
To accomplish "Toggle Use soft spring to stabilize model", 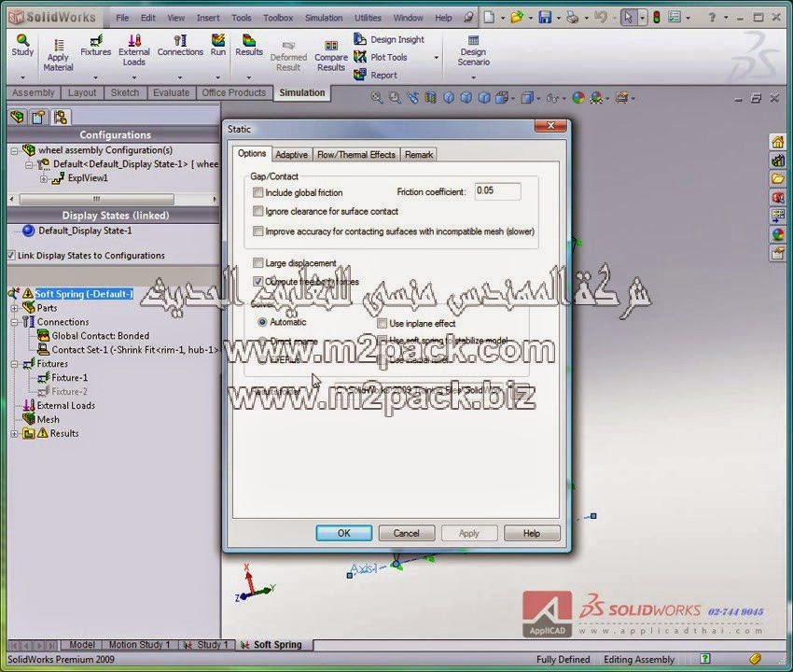I will tap(382, 340).
